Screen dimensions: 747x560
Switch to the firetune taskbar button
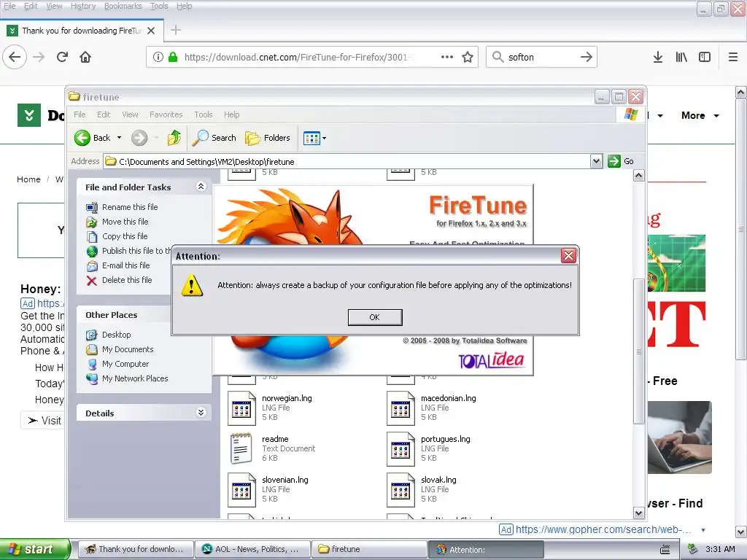tap(369, 550)
